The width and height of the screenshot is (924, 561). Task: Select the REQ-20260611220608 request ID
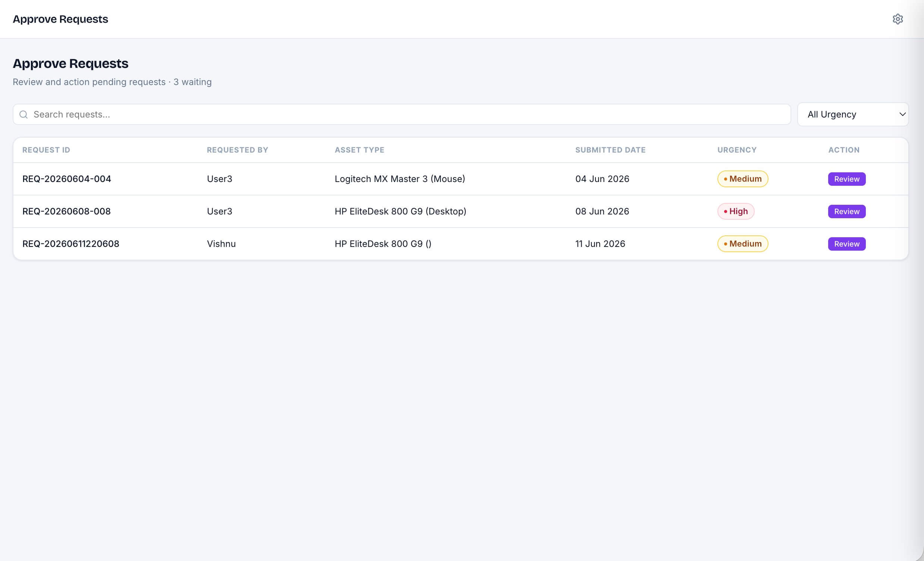[x=71, y=244]
